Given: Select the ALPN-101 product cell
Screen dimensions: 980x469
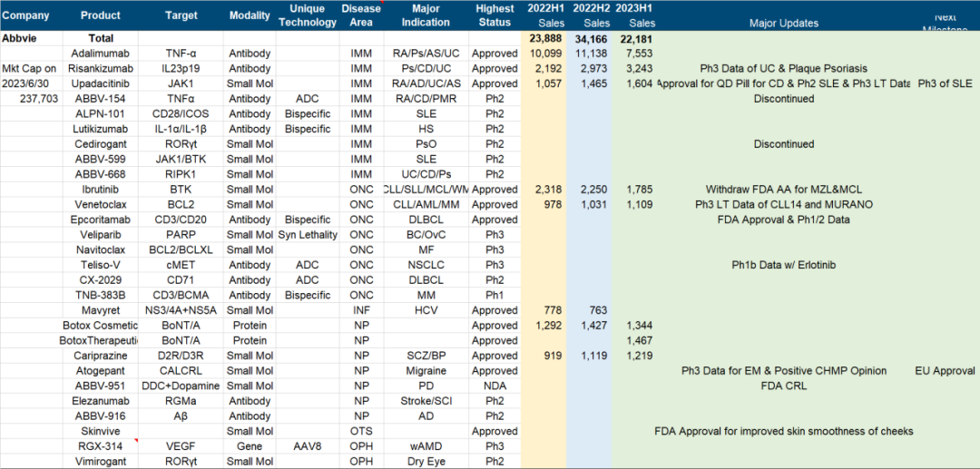Looking at the screenshot, I should 101,113.
